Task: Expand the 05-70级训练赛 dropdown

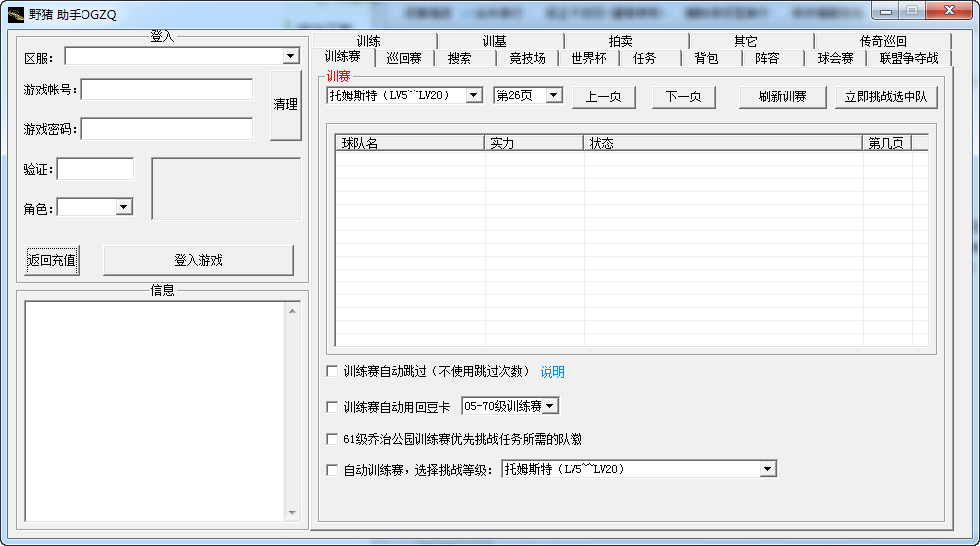Action: pyautogui.click(x=550, y=406)
